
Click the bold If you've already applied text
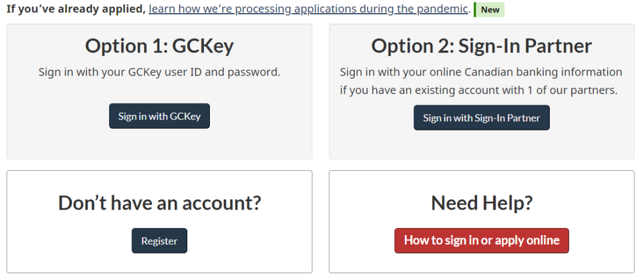[x=76, y=10]
